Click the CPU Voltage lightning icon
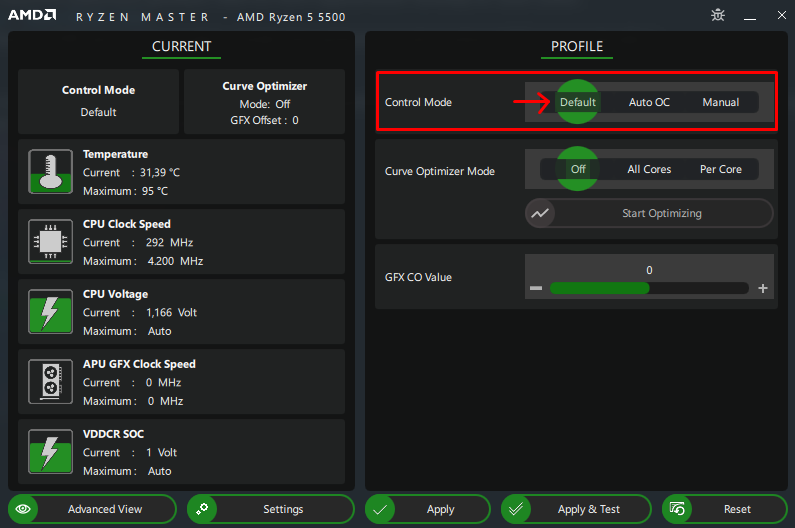Image resolution: width=795 pixels, height=528 pixels. coord(50,311)
